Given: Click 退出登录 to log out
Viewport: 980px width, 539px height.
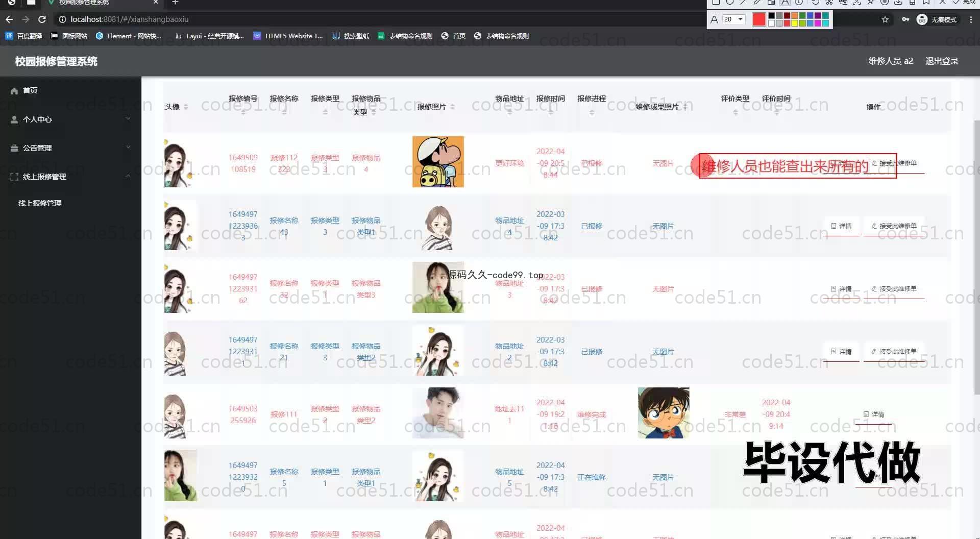Looking at the screenshot, I should point(942,61).
